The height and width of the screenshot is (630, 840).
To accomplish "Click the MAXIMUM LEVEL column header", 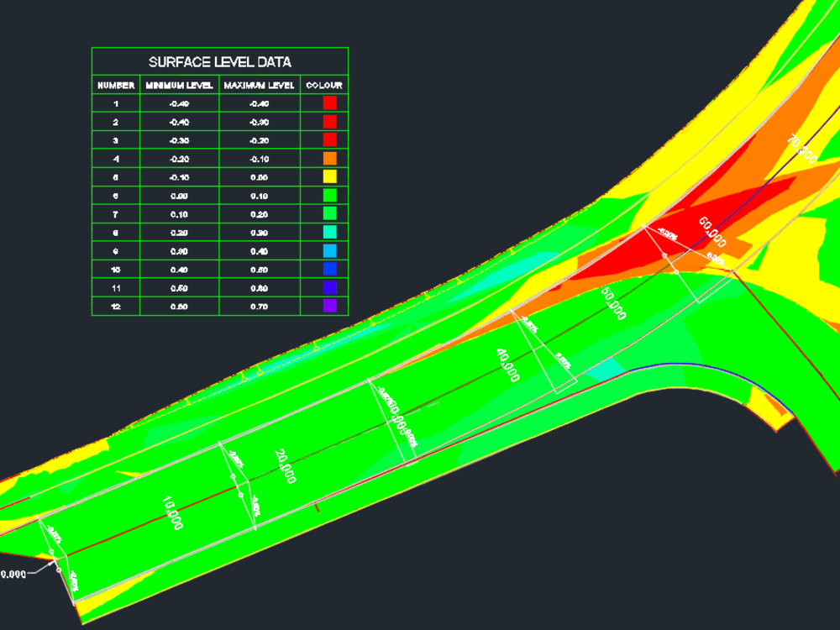I will pyautogui.click(x=260, y=84).
